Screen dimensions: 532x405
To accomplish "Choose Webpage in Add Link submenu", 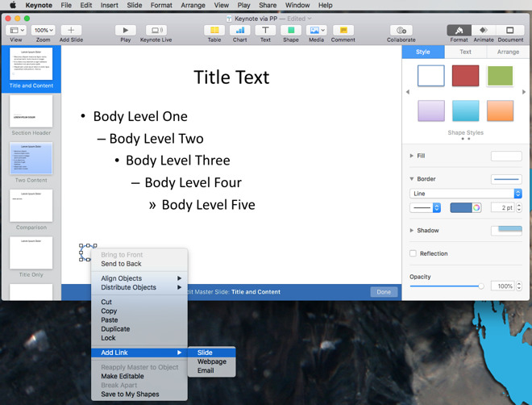I will [212, 361].
